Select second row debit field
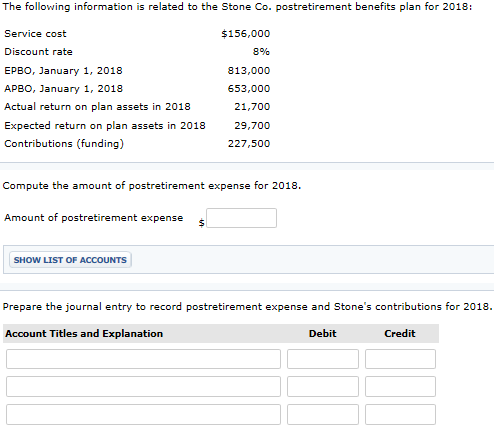The image size is (494, 434). tap(323, 387)
